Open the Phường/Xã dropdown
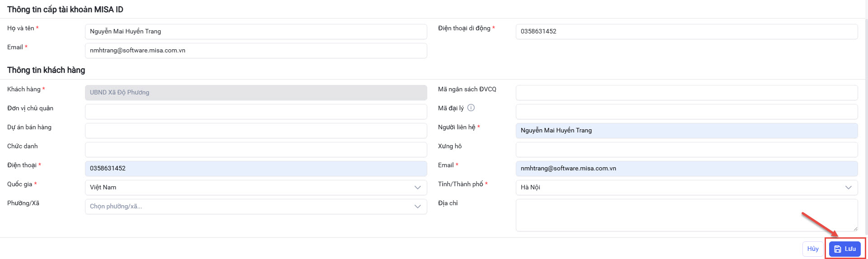Viewport: 868px width, 259px height. click(x=256, y=207)
